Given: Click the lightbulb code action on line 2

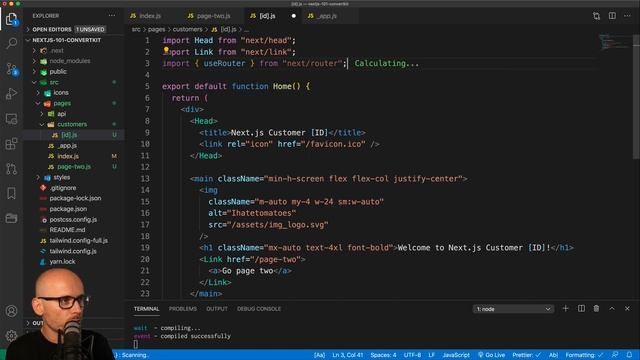Looking at the screenshot, I should pos(166,50).
